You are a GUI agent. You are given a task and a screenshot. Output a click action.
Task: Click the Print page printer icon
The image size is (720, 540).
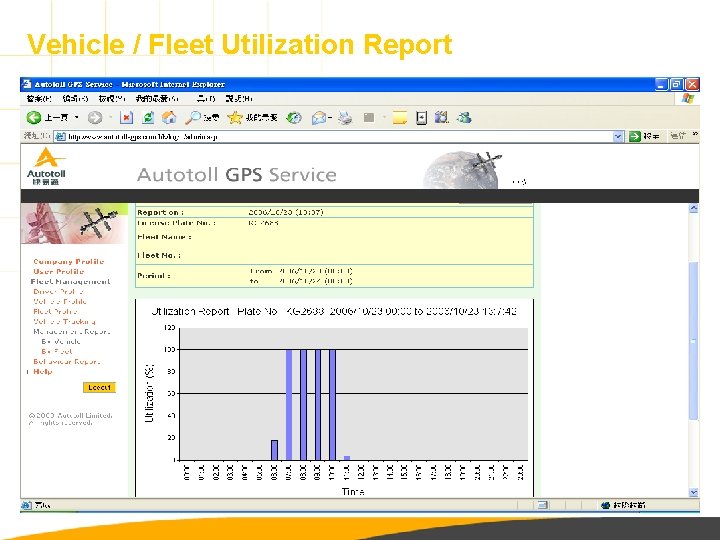pyautogui.click(x=345, y=118)
